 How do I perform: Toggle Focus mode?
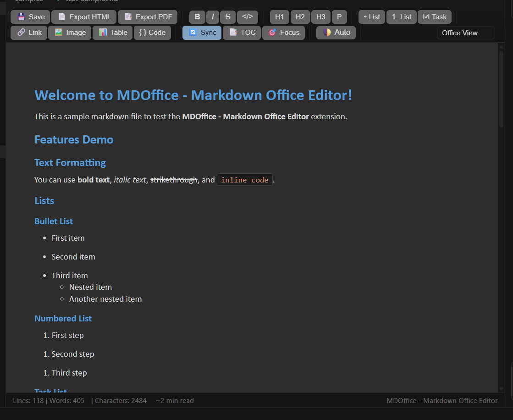pyautogui.click(x=283, y=33)
